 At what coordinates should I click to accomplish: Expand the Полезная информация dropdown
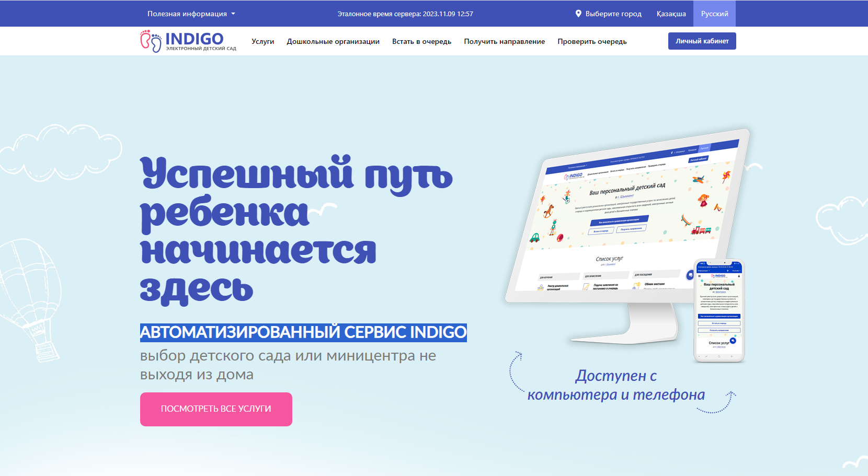click(x=191, y=14)
